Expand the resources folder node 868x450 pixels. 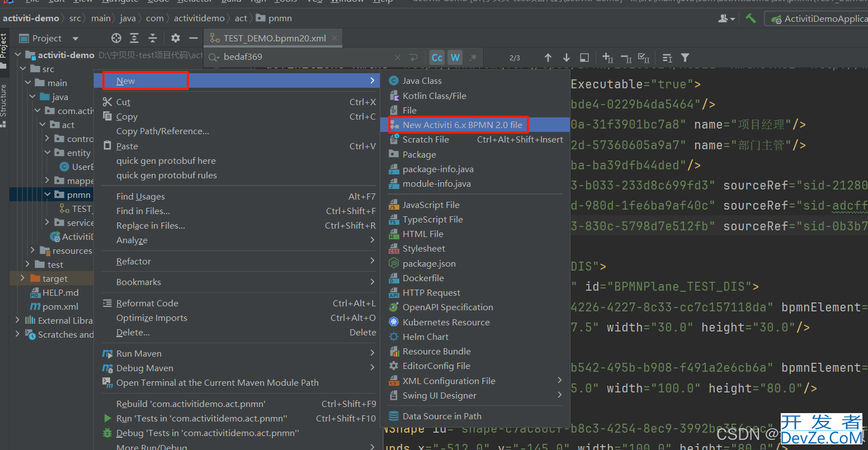pos(33,250)
